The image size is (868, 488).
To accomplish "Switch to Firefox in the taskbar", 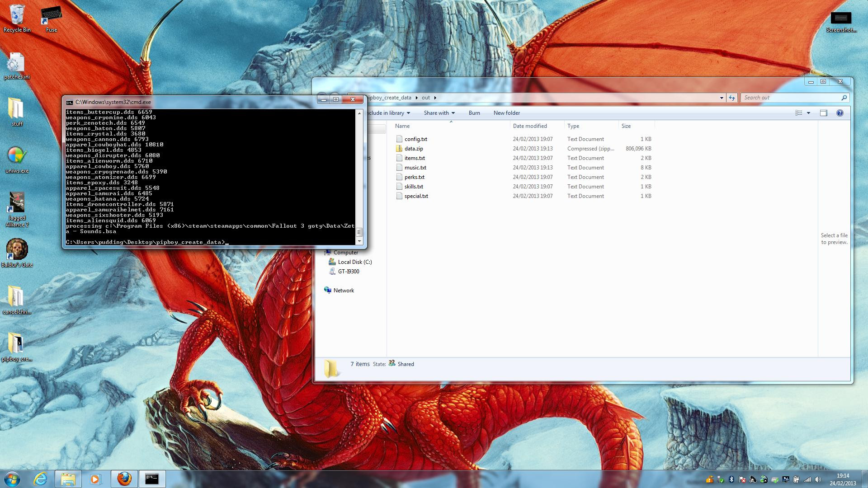I will (x=124, y=479).
